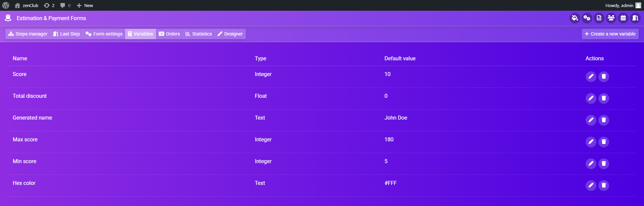This screenshot has width=644, height=206.
Task: Open the double-gears settings icon in header
Action: point(587,18)
